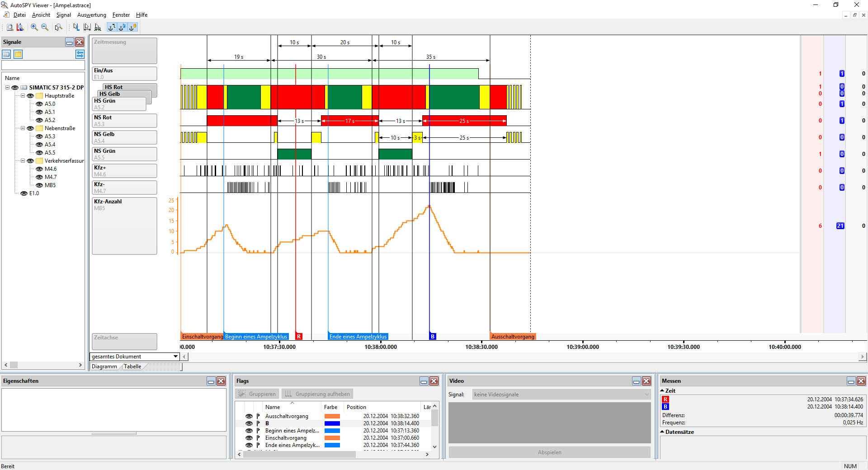This screenshot has width=868, height=470.
Task: Click the NS Grün signal label box
Action: pyautogui.click(x=124, y=154)
